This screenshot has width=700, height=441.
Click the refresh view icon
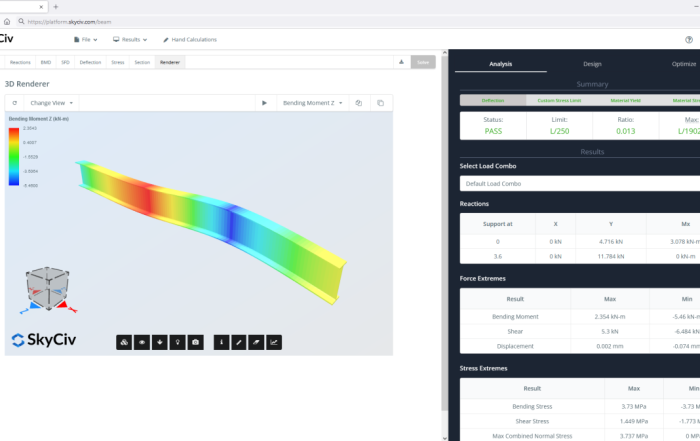click(x=14, y=102)
